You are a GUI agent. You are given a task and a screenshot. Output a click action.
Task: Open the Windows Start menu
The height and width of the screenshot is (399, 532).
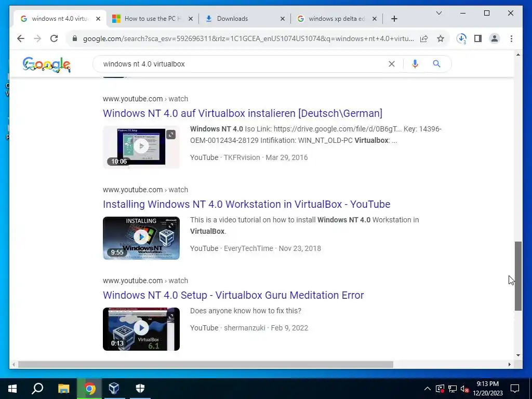(12, 389)
